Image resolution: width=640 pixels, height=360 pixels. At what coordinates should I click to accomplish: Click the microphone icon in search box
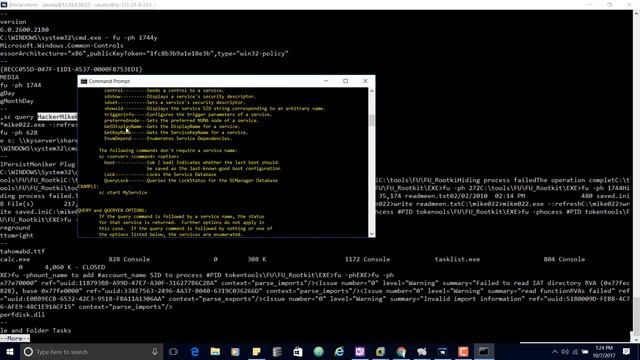click(x=155, y=352)
